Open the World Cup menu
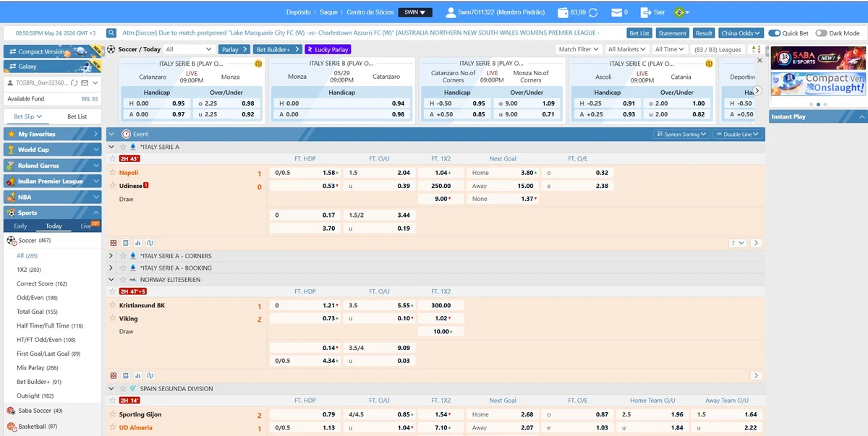Screen dimensions: 868x436 tap(52, 150)
